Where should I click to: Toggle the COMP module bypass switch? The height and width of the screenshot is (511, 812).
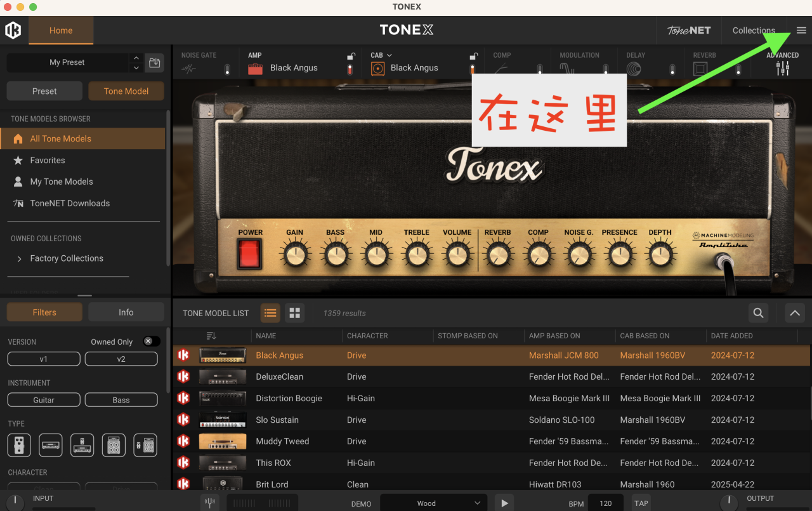point(539,69)
